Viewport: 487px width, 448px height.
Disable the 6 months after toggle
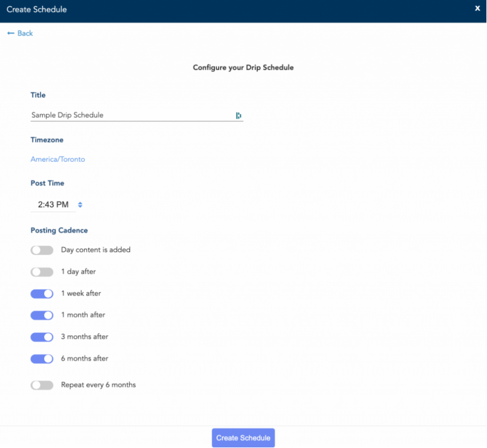pyautogui.click(x=42, y=359)
